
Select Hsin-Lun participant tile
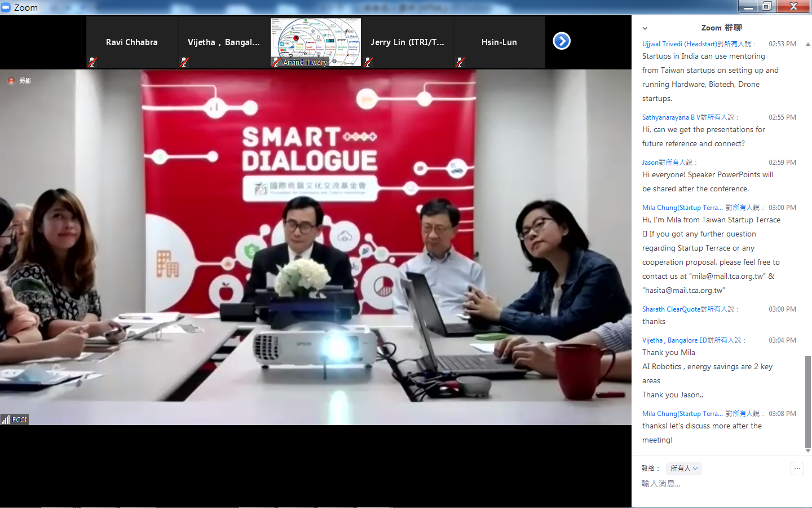(x=500, y=42)
